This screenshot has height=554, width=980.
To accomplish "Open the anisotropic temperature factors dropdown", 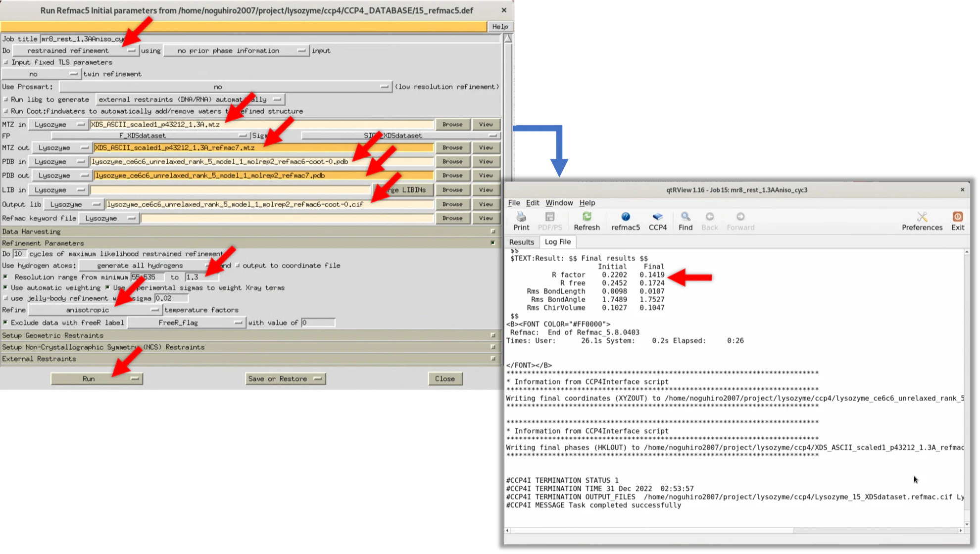I will click(95, 310).
